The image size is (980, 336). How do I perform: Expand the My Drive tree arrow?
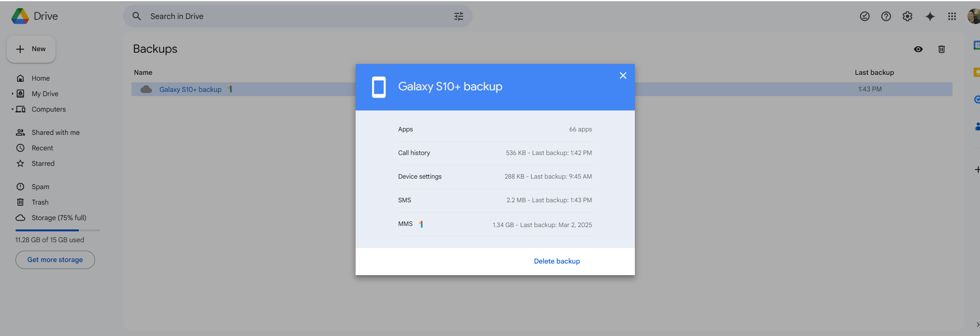click(12, 94)
